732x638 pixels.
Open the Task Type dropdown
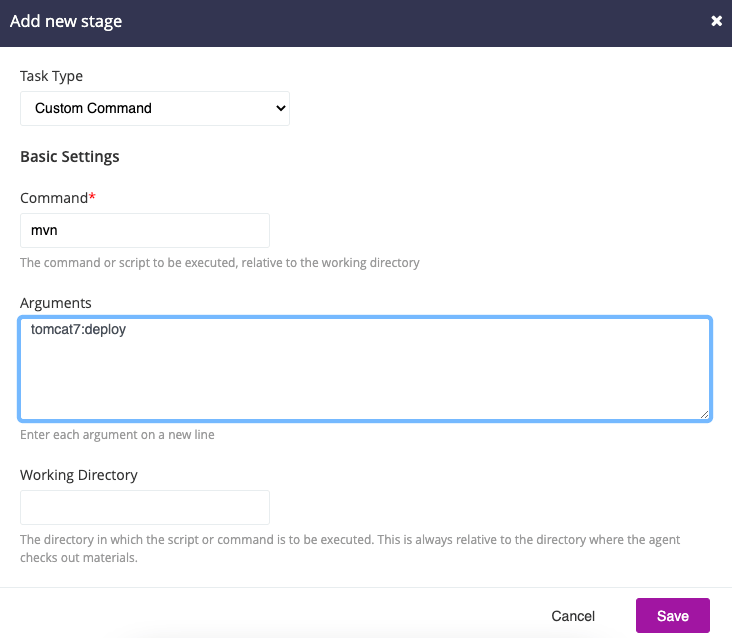(x=154, y=108)
